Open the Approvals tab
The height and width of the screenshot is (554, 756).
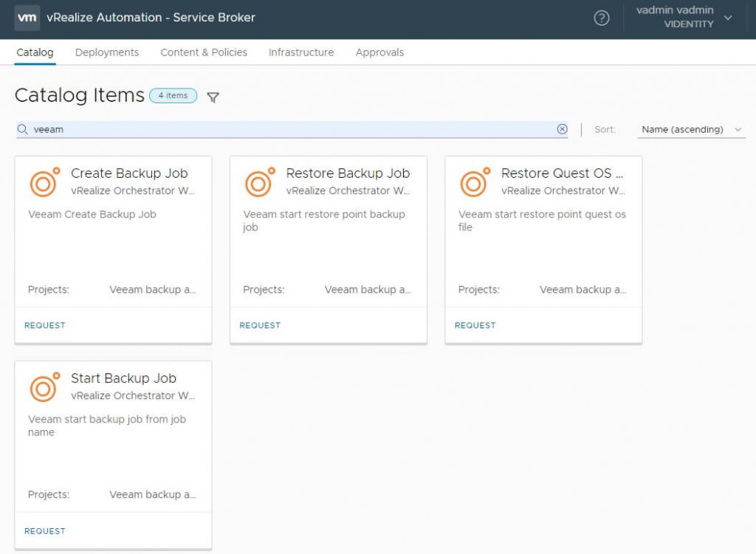(x=380, y=52)
